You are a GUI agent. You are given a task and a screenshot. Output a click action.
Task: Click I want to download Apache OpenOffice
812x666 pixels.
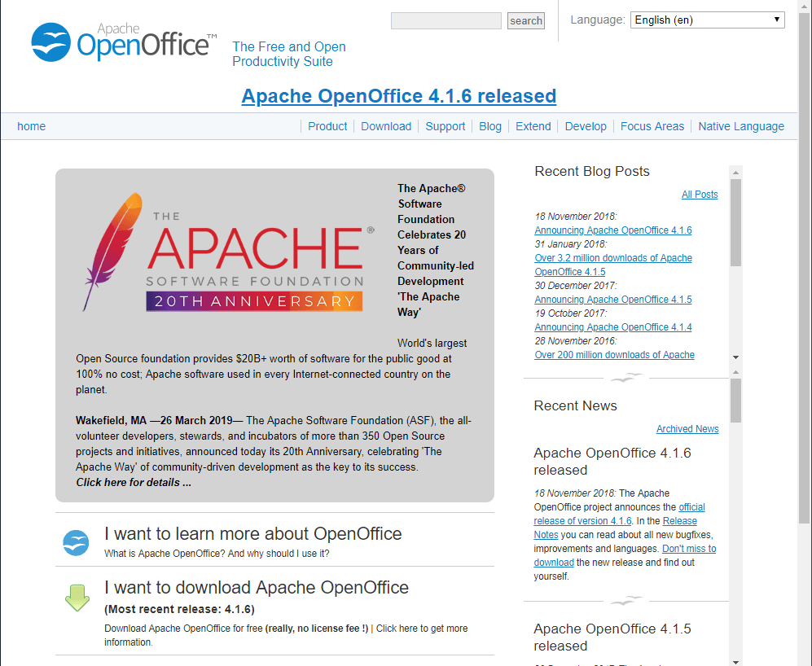point(257,587)
